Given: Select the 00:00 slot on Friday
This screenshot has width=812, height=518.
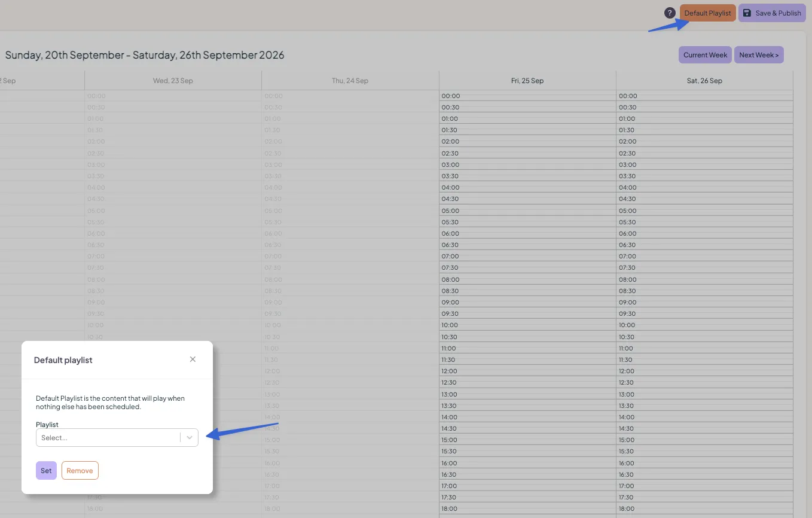Looking at the screenshot, I should [527, 96].
